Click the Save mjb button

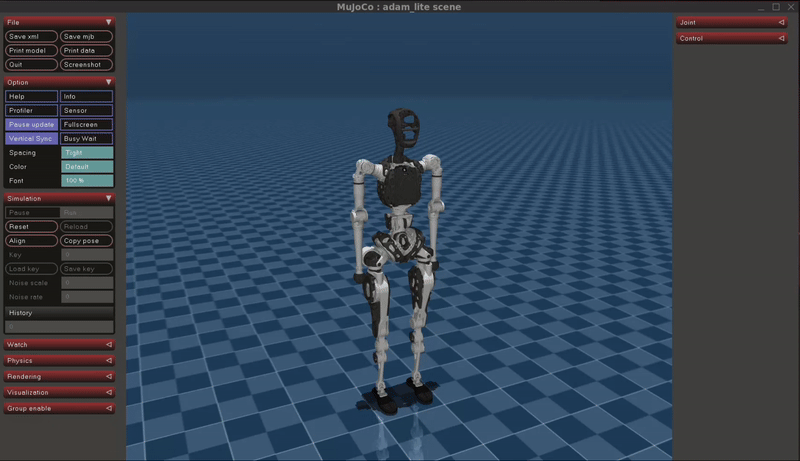[x=86, y=36]
